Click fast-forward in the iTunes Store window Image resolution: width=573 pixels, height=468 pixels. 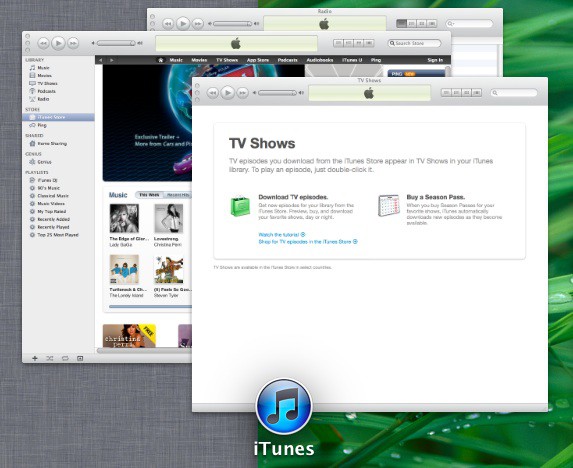point(73,43)
